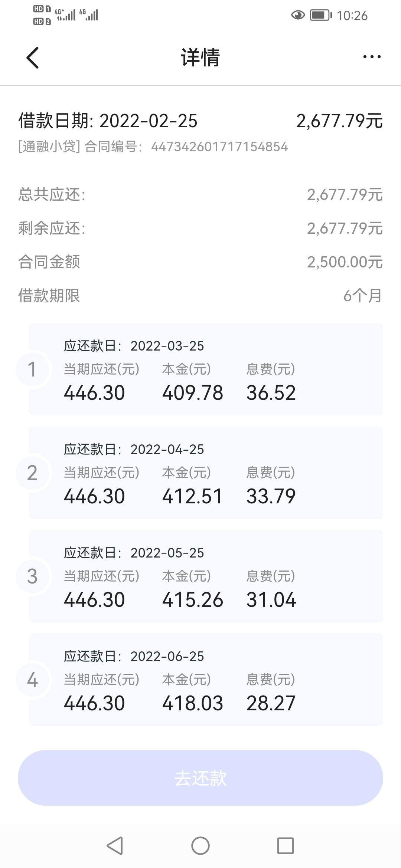Image resolution: width=401 pixels, height=868 pixels.
Task: Tap the 去还款 repayment button
Action: 200,778
